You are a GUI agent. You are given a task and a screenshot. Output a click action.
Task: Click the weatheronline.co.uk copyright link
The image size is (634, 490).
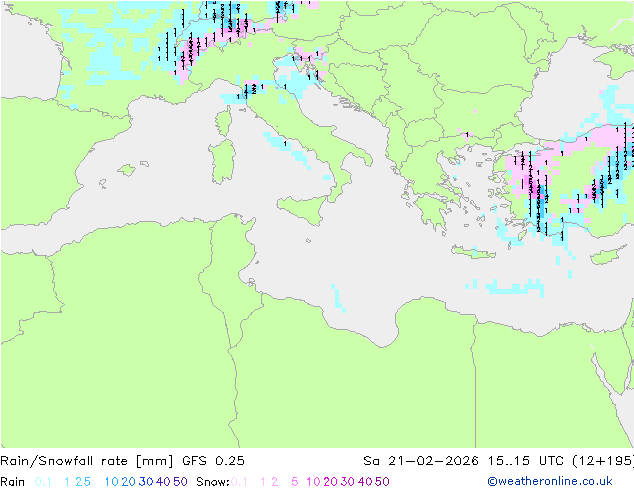(550, 482)
